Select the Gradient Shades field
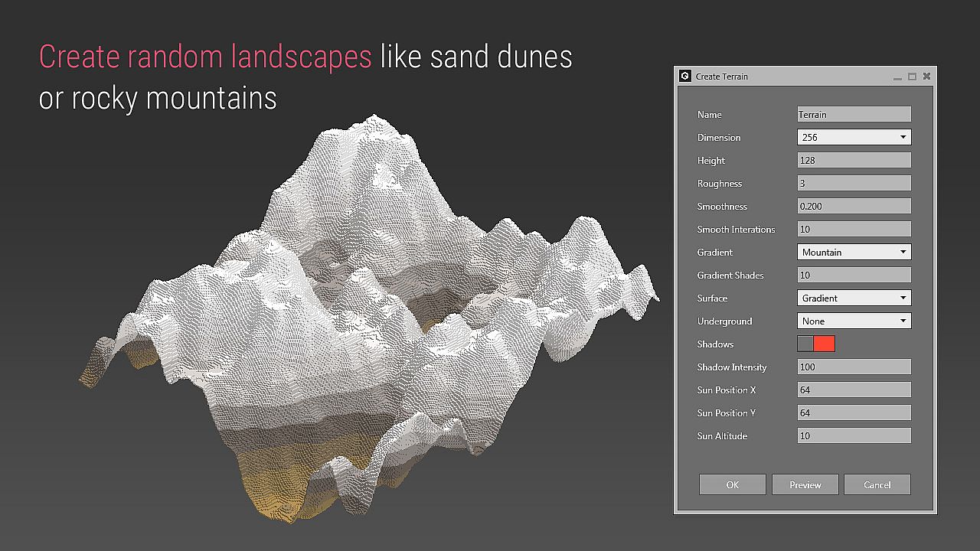The image size is (980, 551). point(854,275)
